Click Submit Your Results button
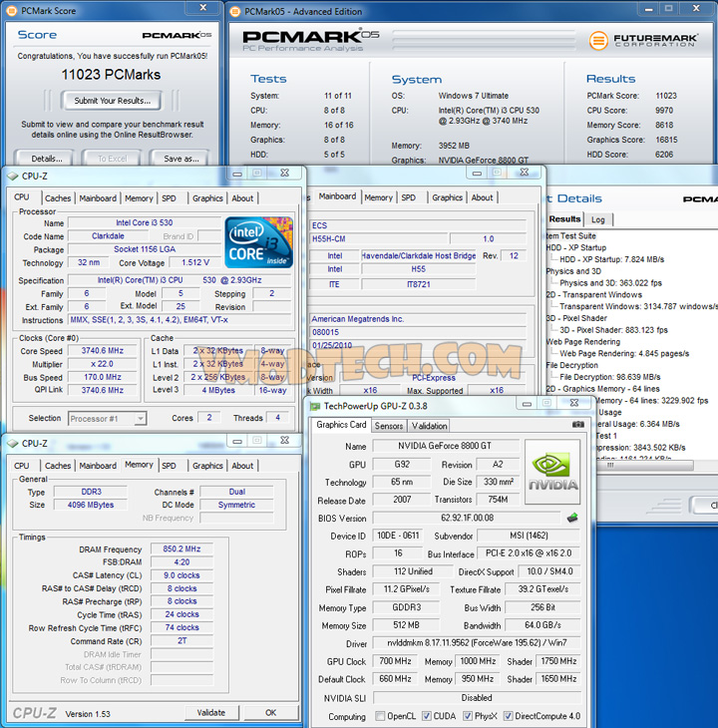The width and height of the screenshot is (718, 728). coord(112,101)
